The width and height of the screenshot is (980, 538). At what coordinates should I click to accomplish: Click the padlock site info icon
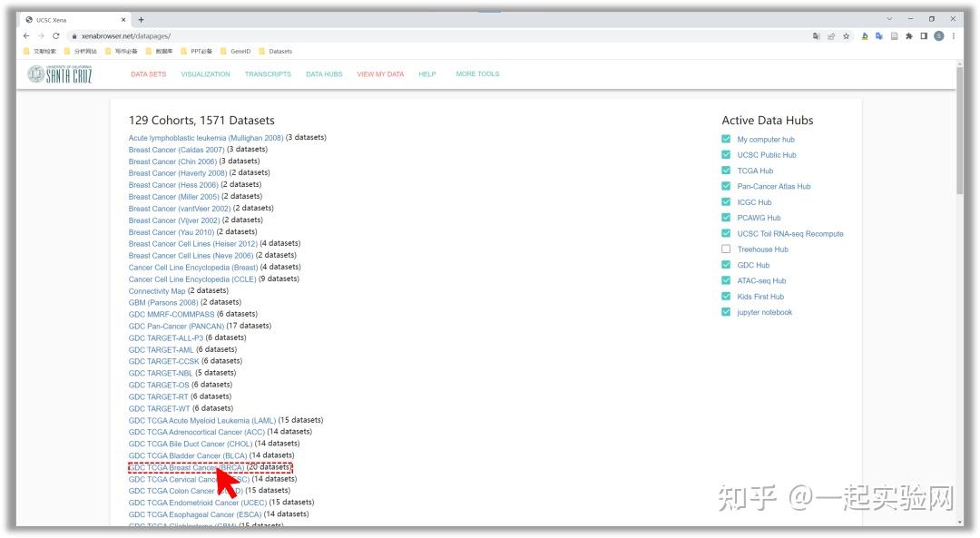pos(74,36)
